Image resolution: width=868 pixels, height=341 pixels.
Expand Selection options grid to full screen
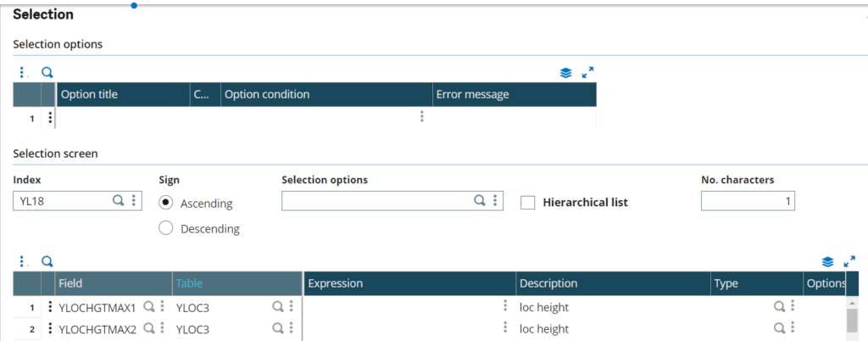click(x=587, y=73)
